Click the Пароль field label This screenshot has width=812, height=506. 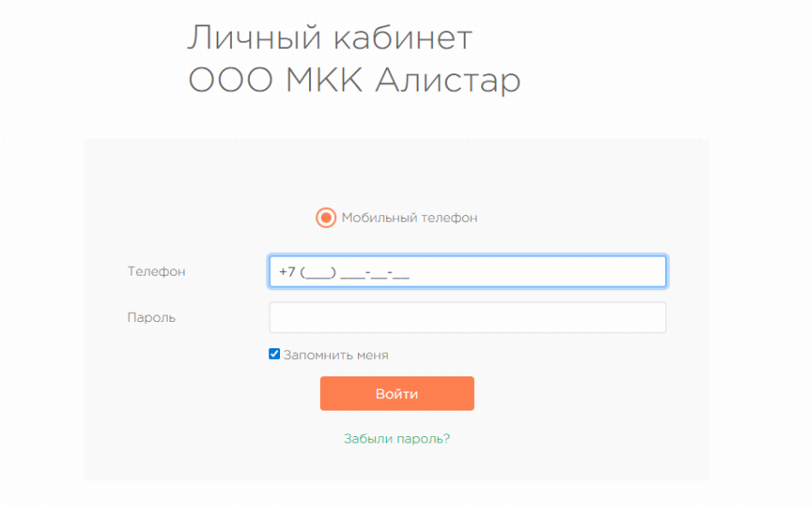[151, 317]
